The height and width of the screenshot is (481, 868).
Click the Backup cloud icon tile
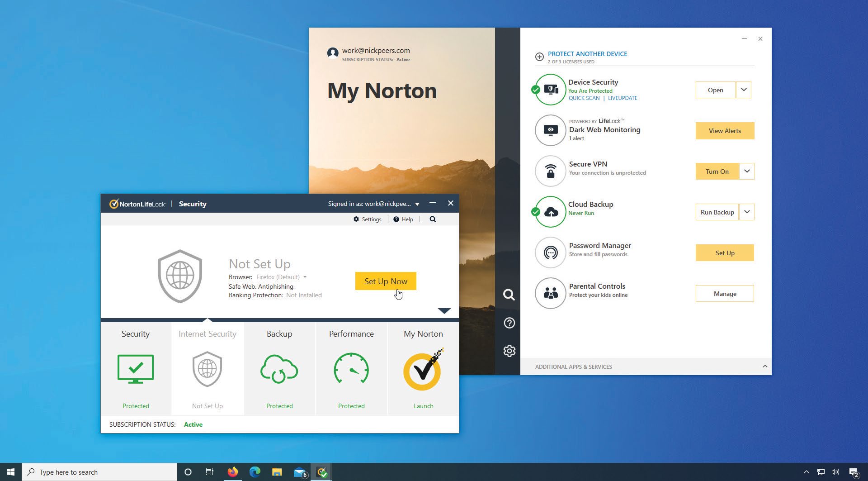[279, 369]
